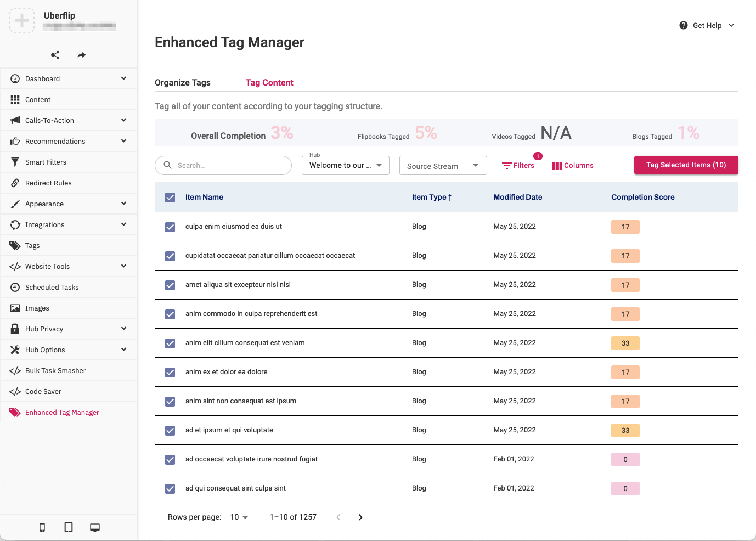Open the Hub dropdown showing 'Welcome to our'
The height and width of the screenshot is (541, 756).
(x=345, y=165)
